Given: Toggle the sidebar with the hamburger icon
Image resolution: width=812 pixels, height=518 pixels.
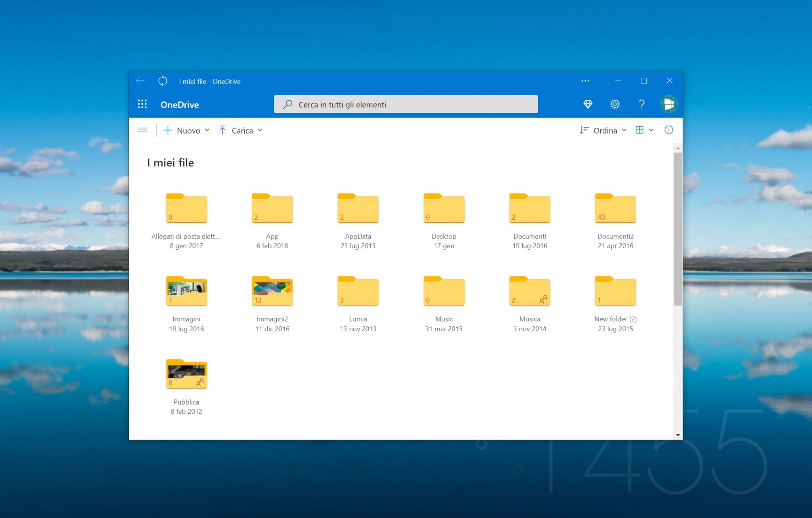Looking at the screenshot, I should point(142,130).
